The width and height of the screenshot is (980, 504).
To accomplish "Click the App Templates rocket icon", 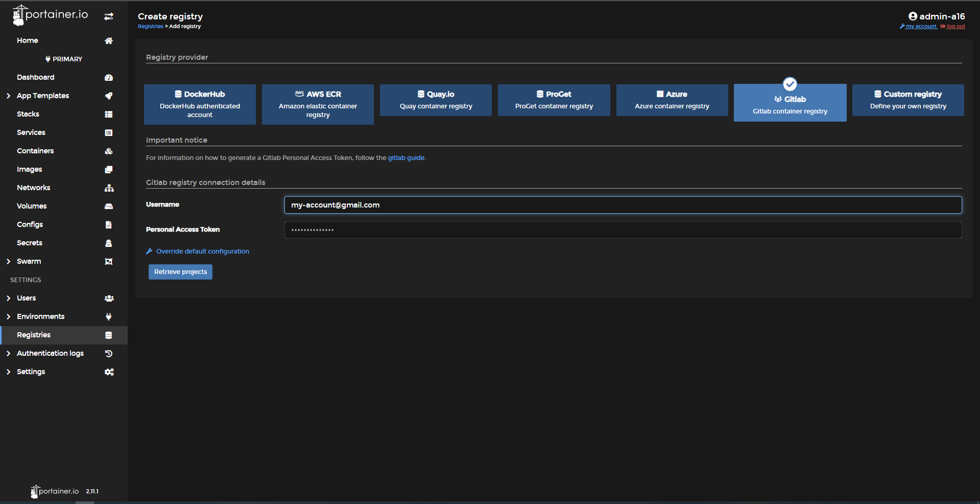I will [x=109, y=96].
